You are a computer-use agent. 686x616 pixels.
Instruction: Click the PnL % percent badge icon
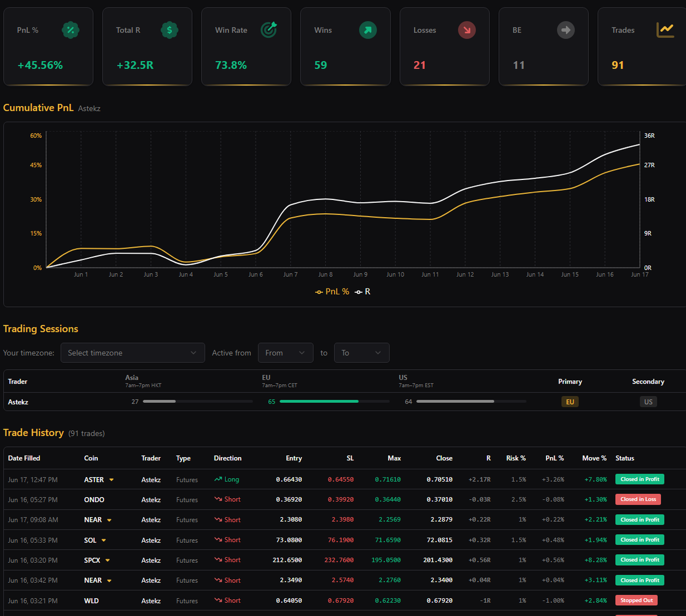(70, 30)
